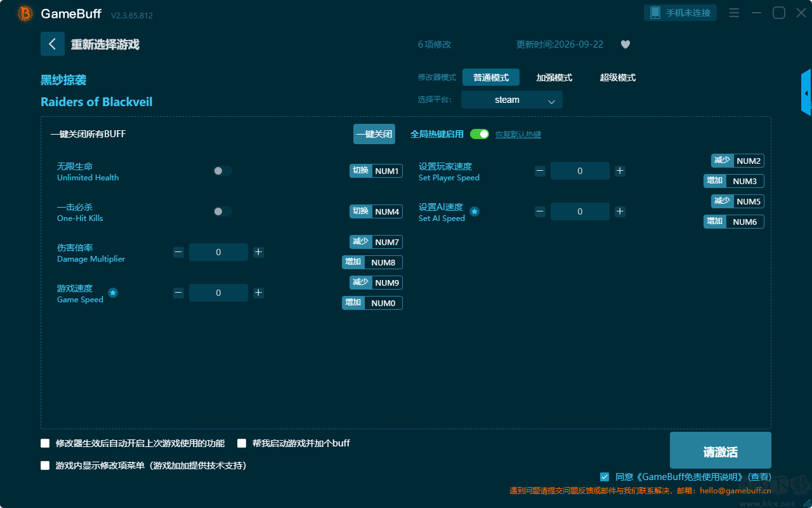This screenshot has height=508, width=812.
Task: Maximize the GameBuff window
Action: (779, 13)
